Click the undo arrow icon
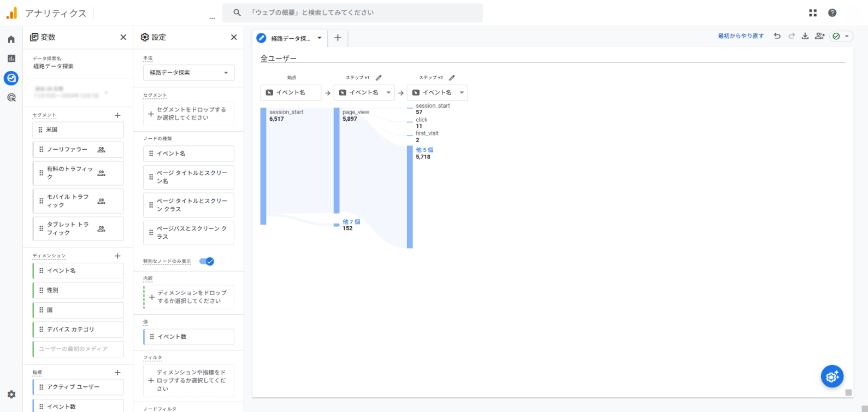 [x=777, y=36]
